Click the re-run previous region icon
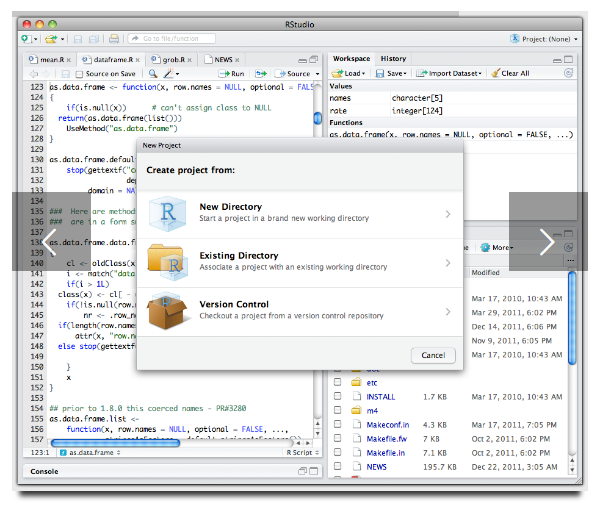600x506 pixels. [x=261, y=73]
